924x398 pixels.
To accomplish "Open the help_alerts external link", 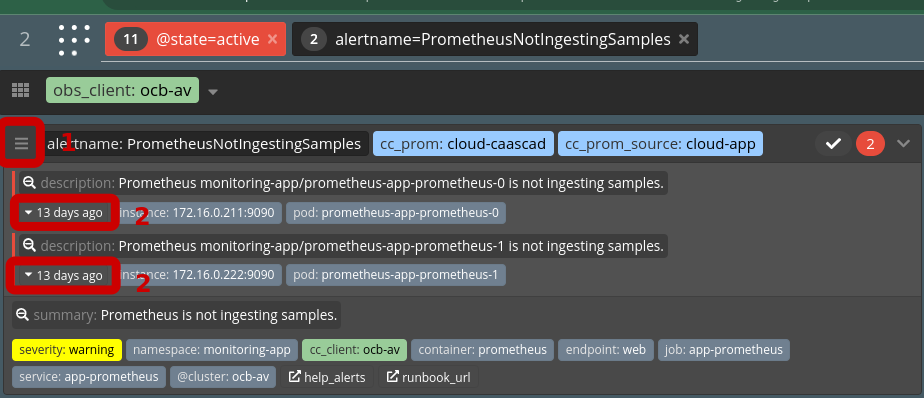I will point(327,377).
